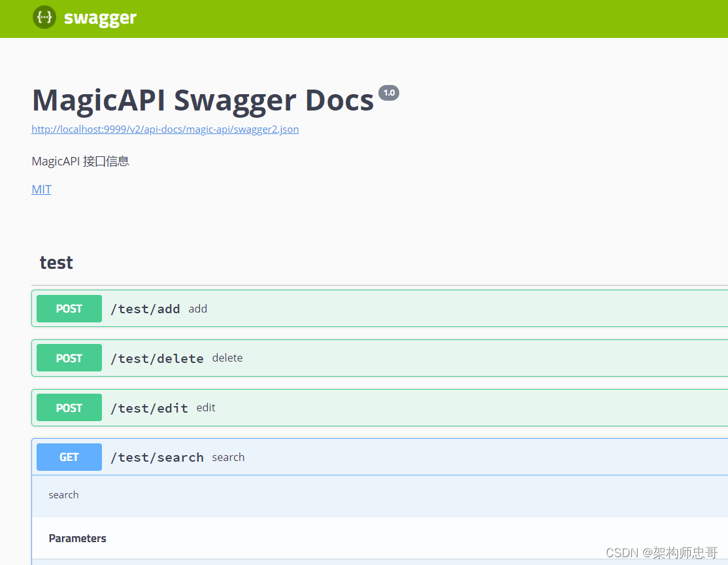
Task: Click the add summary text
Action: coord(198,309)
